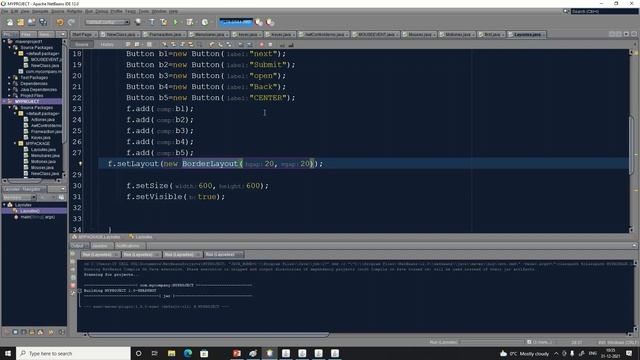Click the lightbulb hint icon on line 28

click(x=80, y=164)
